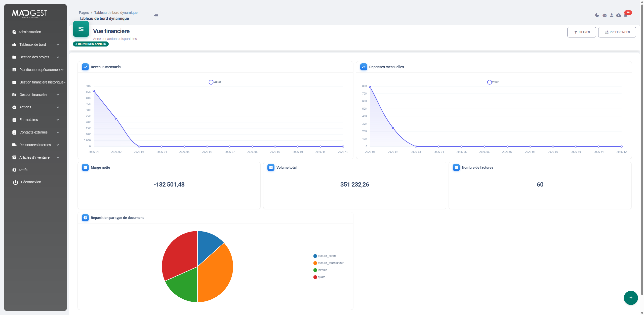Click the green floating plus button
Image resolution: width=644 pixels, height=315 pixels.
coord(631,298)
